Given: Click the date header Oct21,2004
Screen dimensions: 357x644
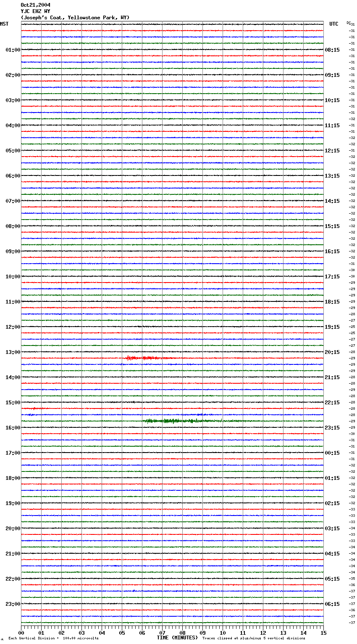Looking at the screenshot, I should (x=35, y=5).
